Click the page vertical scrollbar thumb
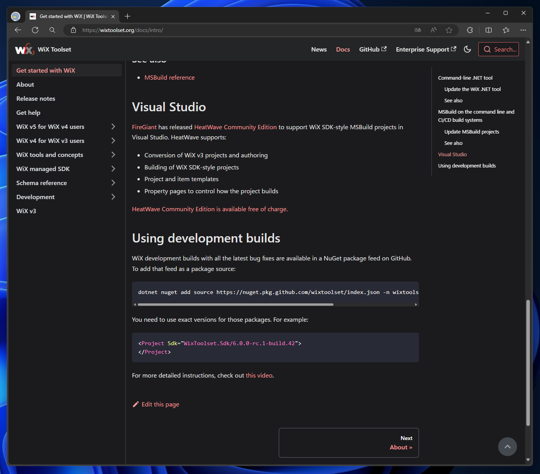 pyautogui.click(x=528, y=363)
